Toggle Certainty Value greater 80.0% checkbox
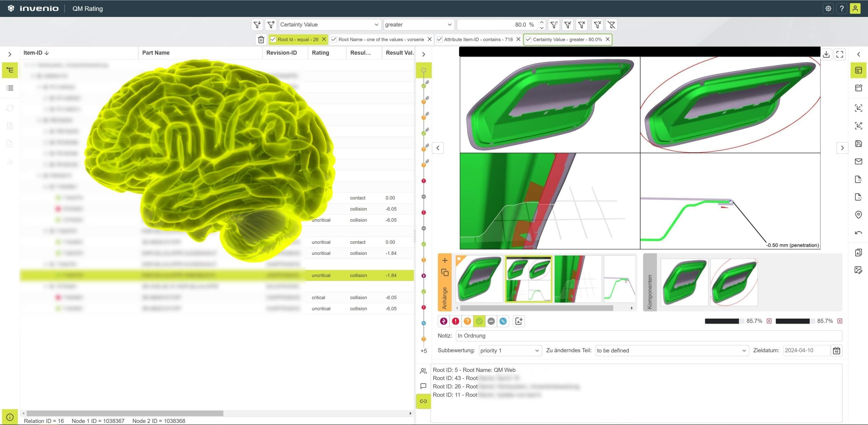868x425 pixels. [528, 39]
